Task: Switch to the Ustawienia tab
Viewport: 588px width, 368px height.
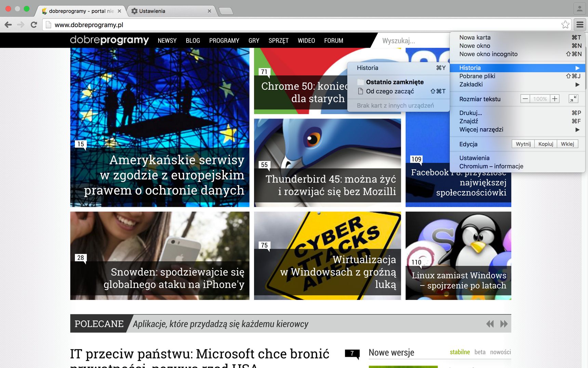Action: pyautogui.click(x=171, y=11)
